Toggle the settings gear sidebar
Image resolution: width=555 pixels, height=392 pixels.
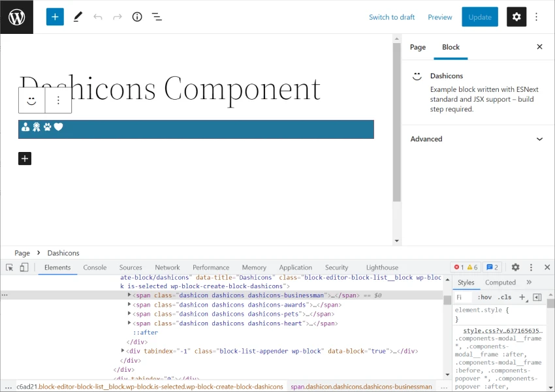[516, 17]
